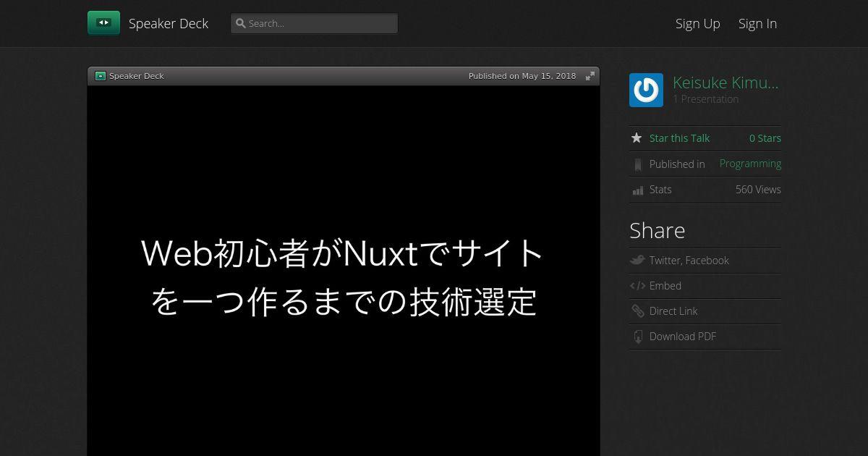The image size is (868, 456).
Task: Share via Twitter, Facebook link
Action: 689,261
